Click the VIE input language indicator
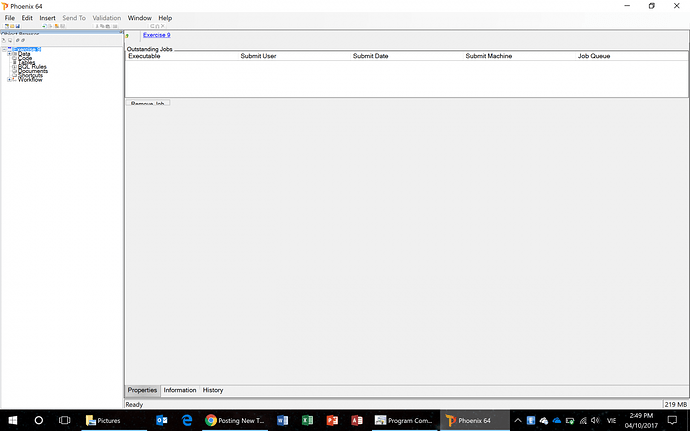Viewport: 690px width, 431px height. tap(611, 420)
